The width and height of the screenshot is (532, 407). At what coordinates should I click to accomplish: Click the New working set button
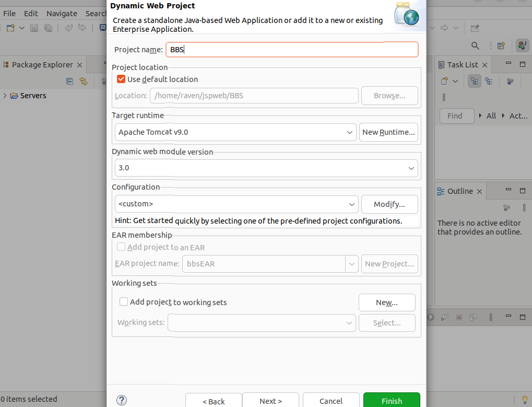click(387, 303)
